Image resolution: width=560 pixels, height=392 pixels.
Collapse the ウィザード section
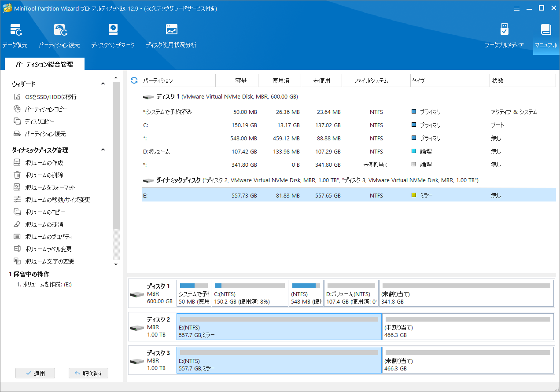pyautogui.click(x=103, y=83)
